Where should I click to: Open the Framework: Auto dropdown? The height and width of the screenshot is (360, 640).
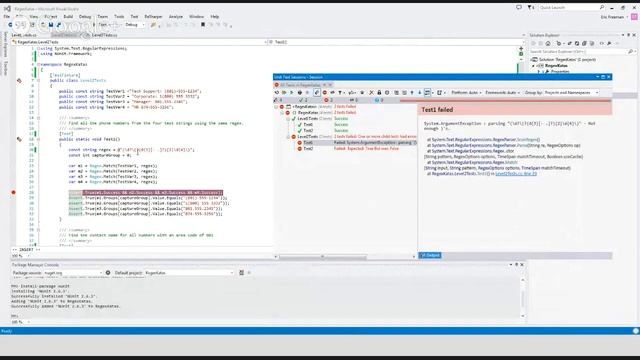click(x=502, y=93)
